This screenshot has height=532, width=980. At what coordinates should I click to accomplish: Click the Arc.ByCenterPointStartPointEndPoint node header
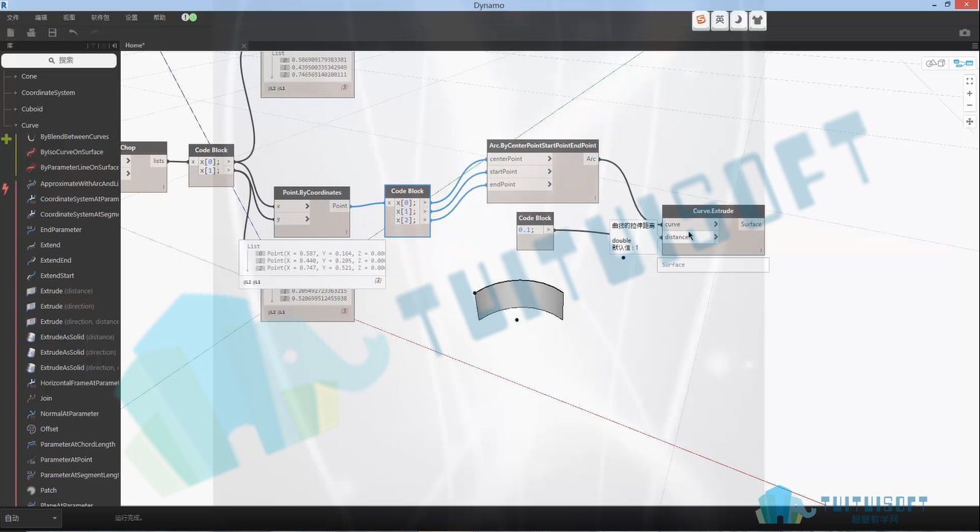point(543,145)
